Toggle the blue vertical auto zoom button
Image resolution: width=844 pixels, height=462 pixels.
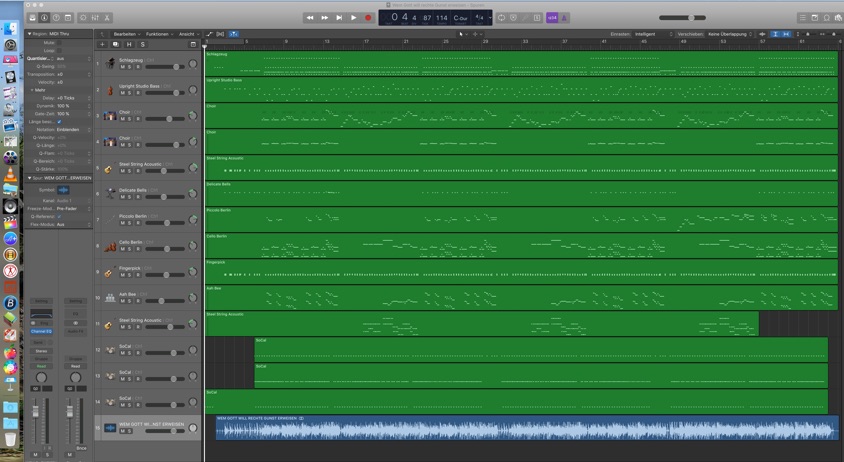click(775, 34)
